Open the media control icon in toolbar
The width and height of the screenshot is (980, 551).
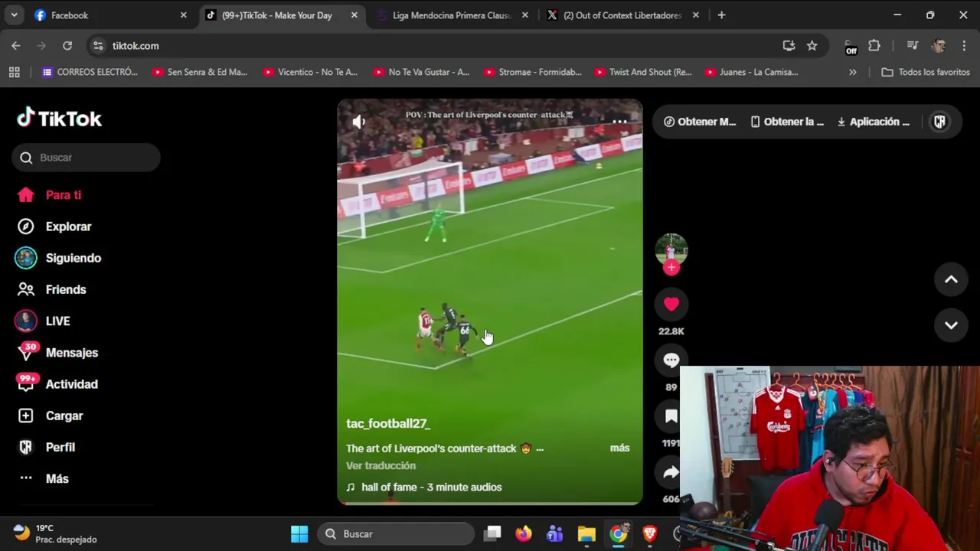tap(912, 46)
